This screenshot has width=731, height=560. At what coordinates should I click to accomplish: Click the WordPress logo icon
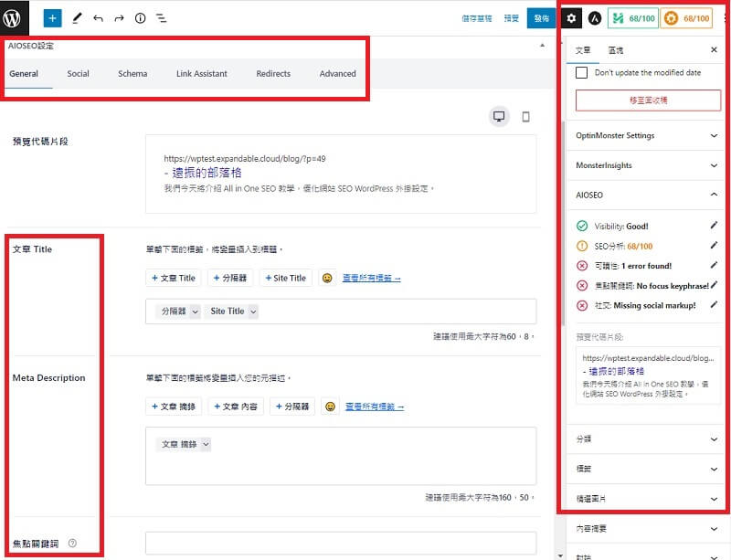click(x=14, y=18)
